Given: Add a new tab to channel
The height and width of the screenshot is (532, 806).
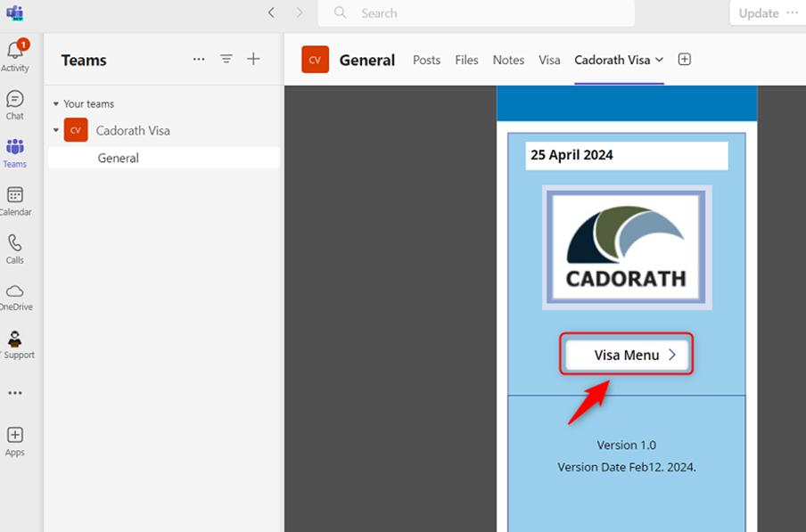Looking at the screenshot, I should point(684,60).
